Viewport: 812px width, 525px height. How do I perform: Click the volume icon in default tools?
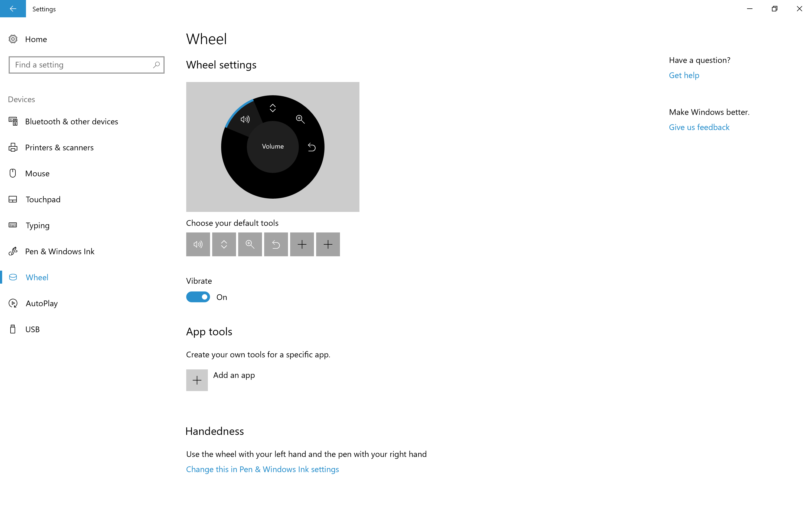tap(198, 244)
